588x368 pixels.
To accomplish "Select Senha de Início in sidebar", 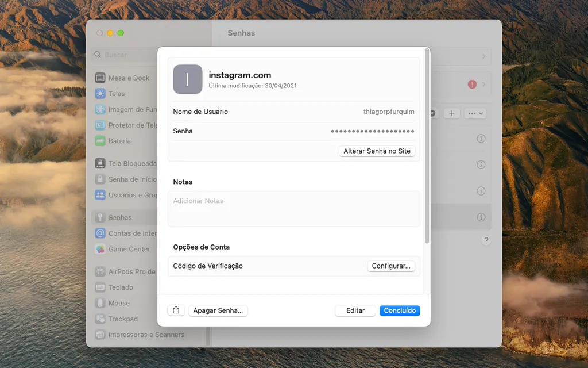I will (x=126, y=179).
